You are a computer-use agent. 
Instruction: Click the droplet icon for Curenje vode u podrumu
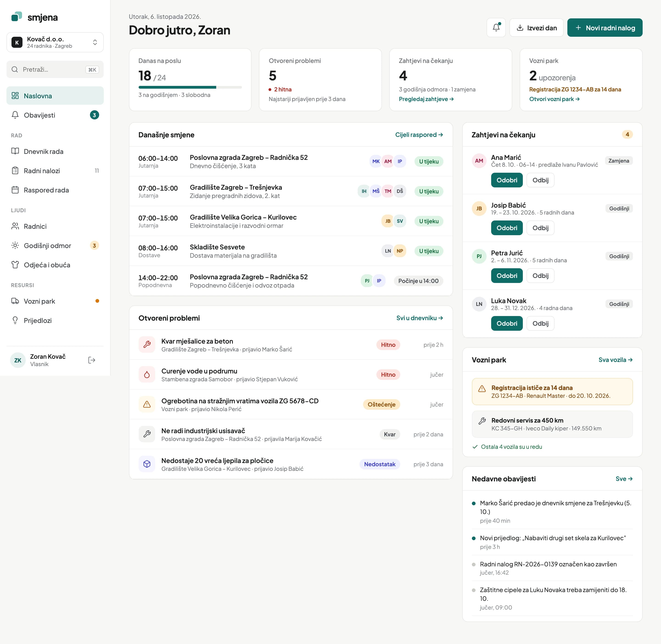[x=147, y=374]
